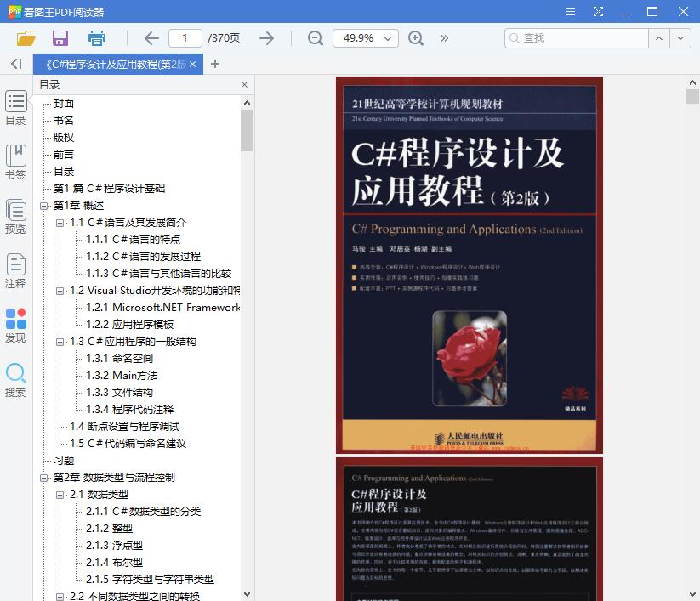Jump to 封面 in outline
This screenshot has height=601, width=700.
[64, 104]
